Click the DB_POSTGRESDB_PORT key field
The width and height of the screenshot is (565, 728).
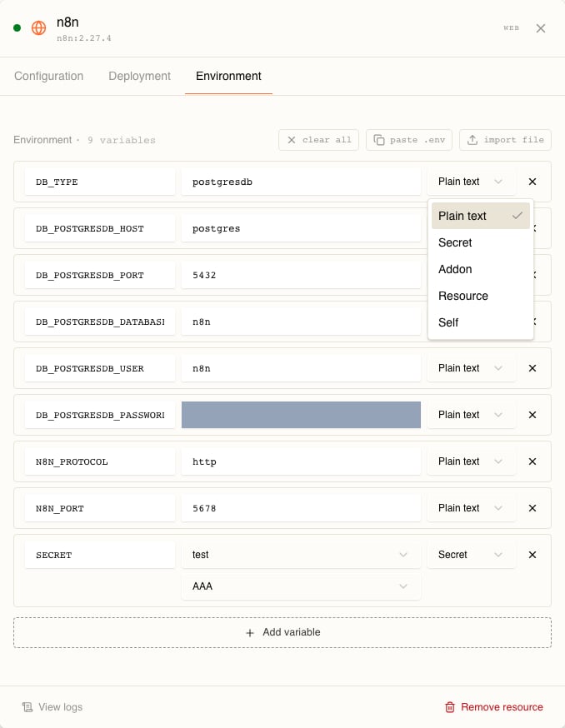(x=100, y=275)
